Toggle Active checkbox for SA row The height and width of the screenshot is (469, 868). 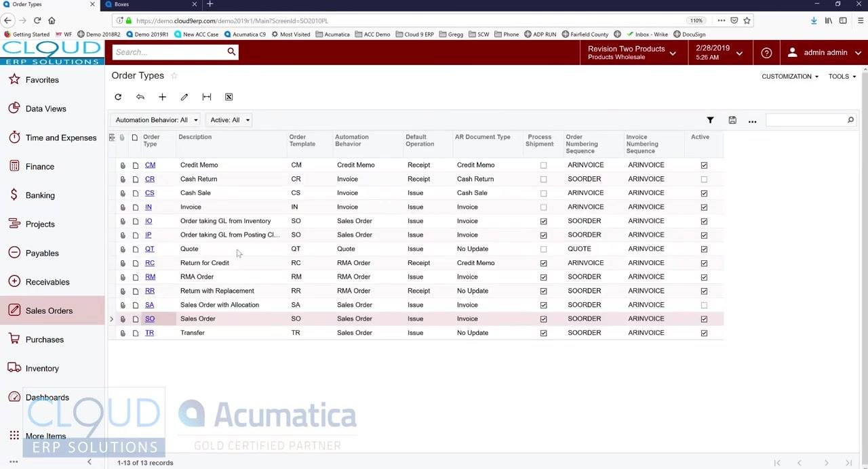(704, 305)
